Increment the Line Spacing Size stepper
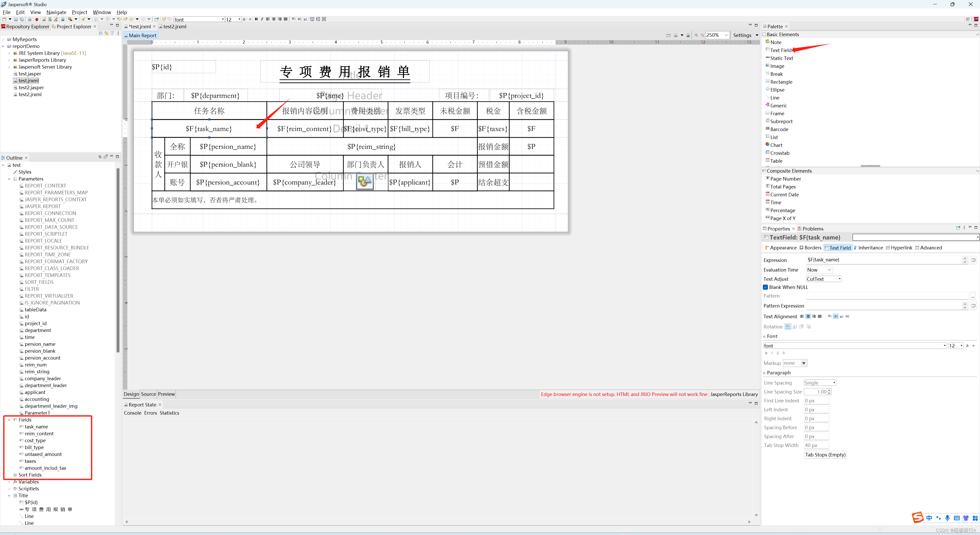980x535 pixels. click(x=829, y=390)
